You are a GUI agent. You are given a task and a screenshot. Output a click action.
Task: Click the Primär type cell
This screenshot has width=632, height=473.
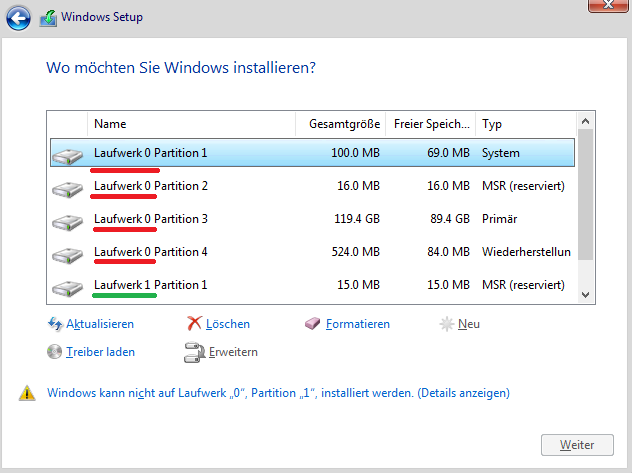pos(499,219)
